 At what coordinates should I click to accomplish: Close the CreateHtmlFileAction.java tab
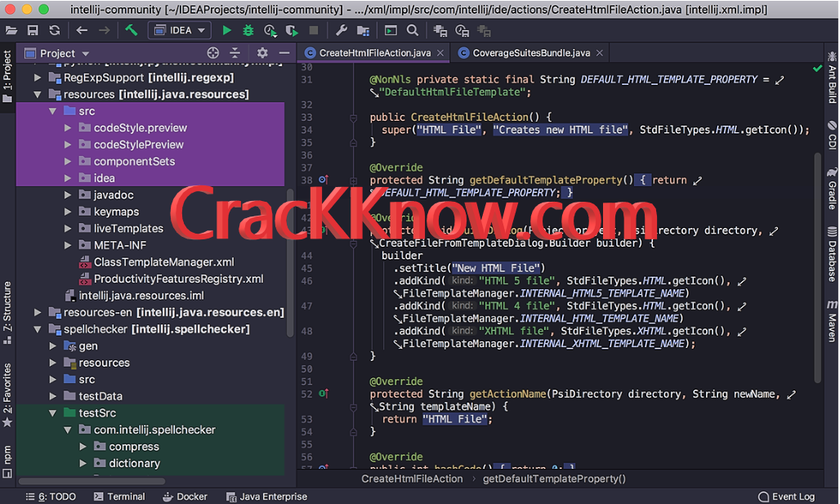point(440,53)
